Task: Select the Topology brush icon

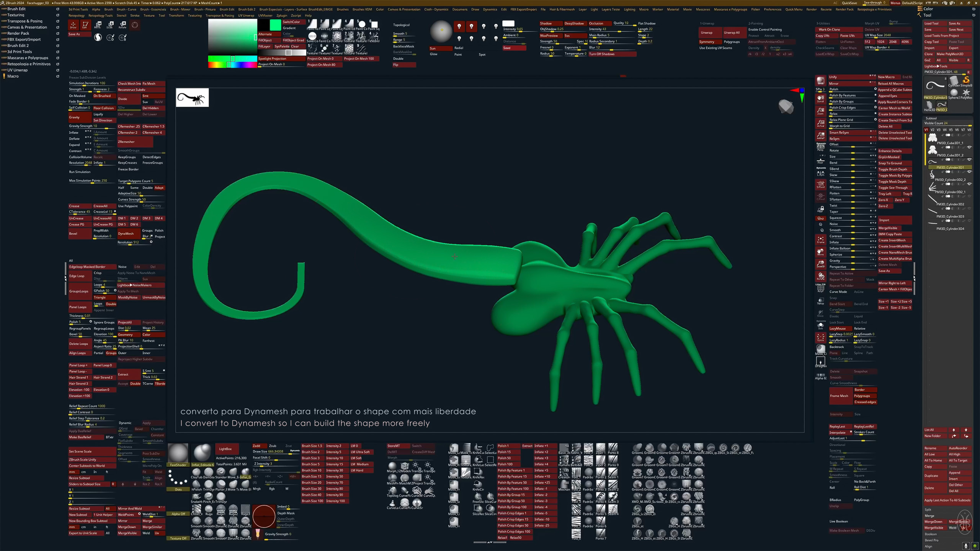Action: (x=392, y=491)
